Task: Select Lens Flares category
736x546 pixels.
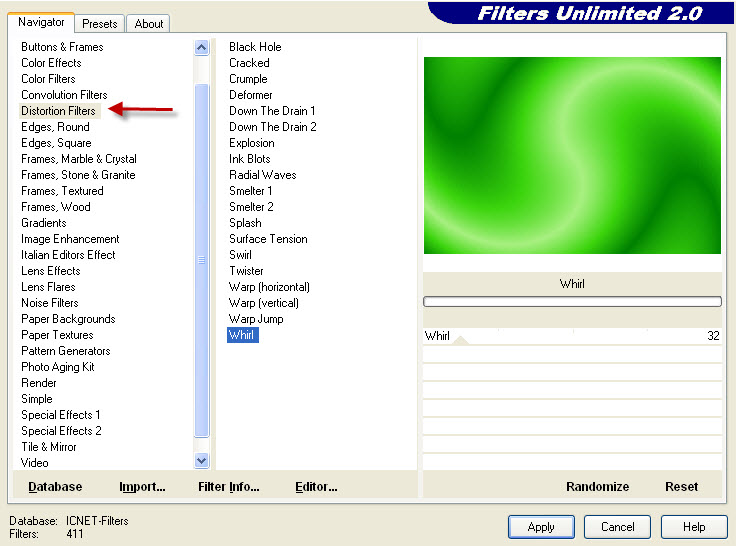Action: (x=48, y=287)
